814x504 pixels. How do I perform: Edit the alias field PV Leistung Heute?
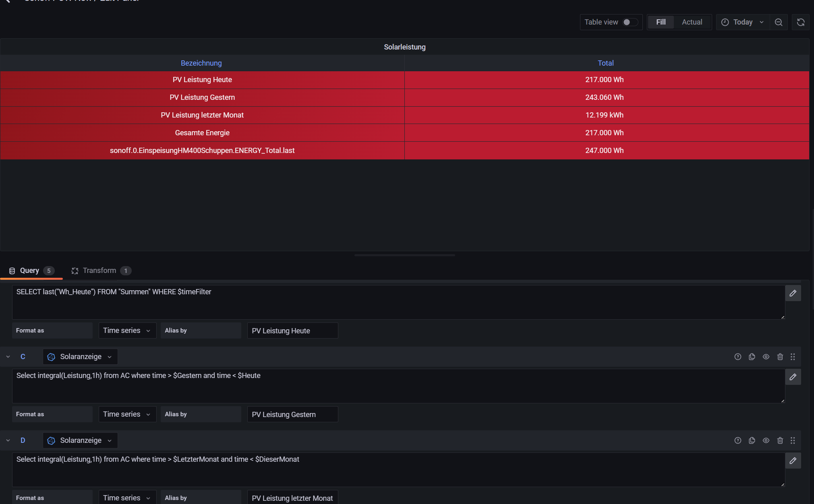coord(292,330)
